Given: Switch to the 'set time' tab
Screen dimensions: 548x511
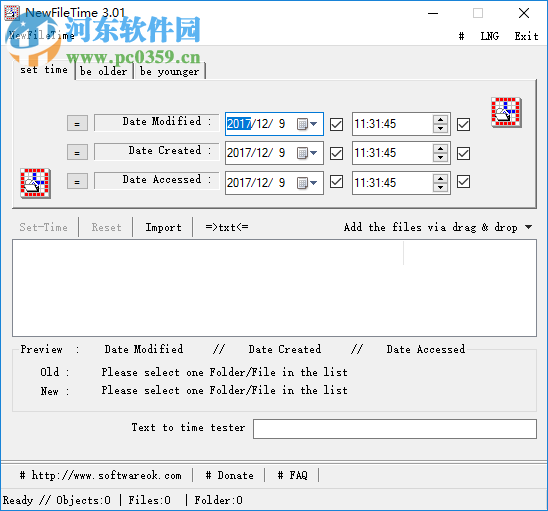Looking at the screenshot, I should tap(44, 70).
